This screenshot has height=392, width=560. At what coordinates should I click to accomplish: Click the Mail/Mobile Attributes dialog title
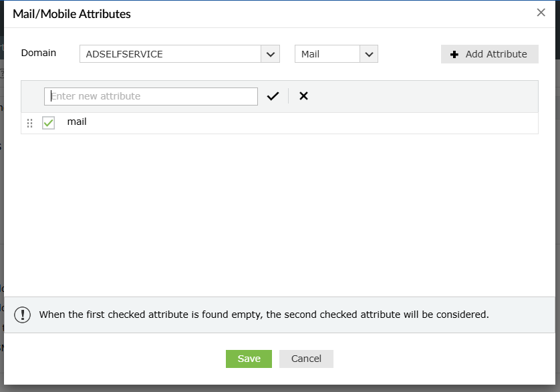72,13
